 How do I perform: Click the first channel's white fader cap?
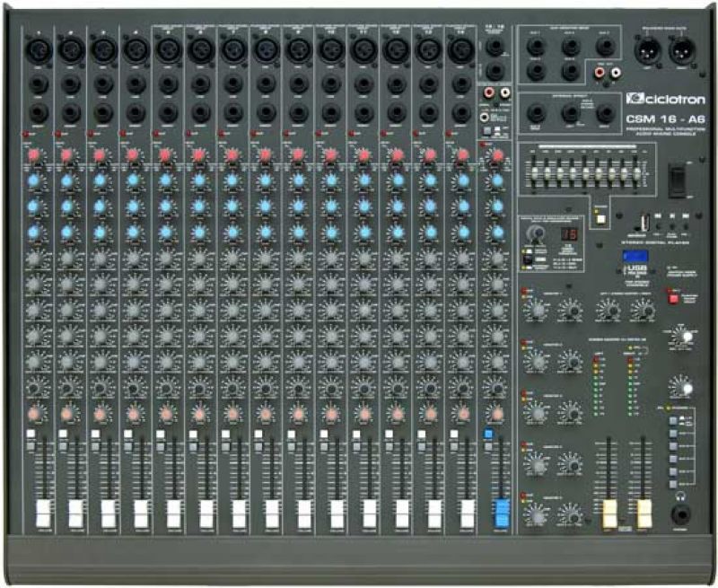(x=41, y=515)
